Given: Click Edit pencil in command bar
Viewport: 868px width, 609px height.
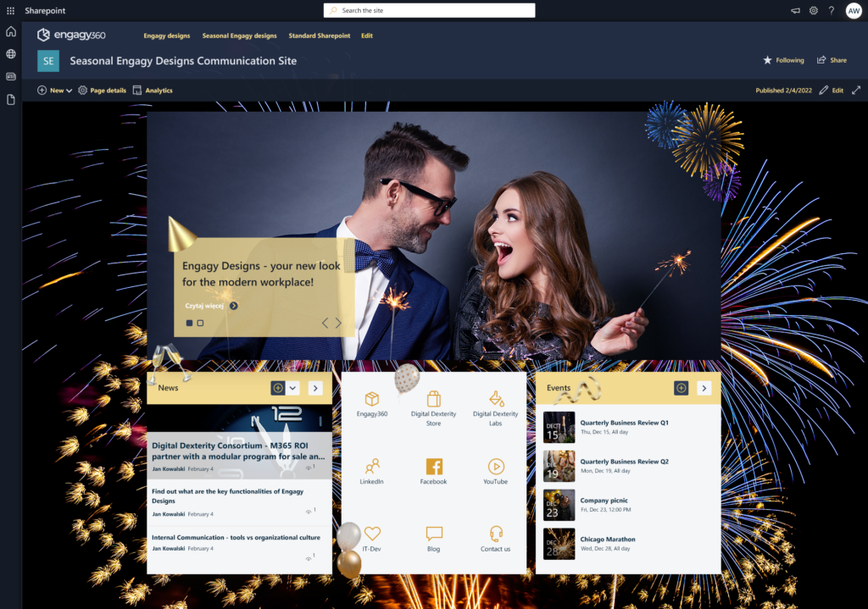Looking at the screenshot, I should coord(832,90).
